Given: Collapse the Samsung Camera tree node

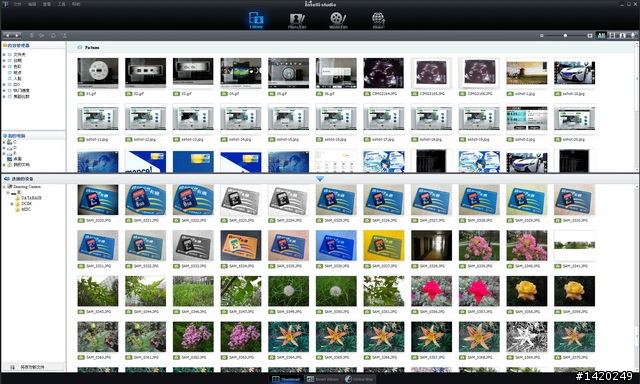Looking at the screenshot, I should (4, 186).
